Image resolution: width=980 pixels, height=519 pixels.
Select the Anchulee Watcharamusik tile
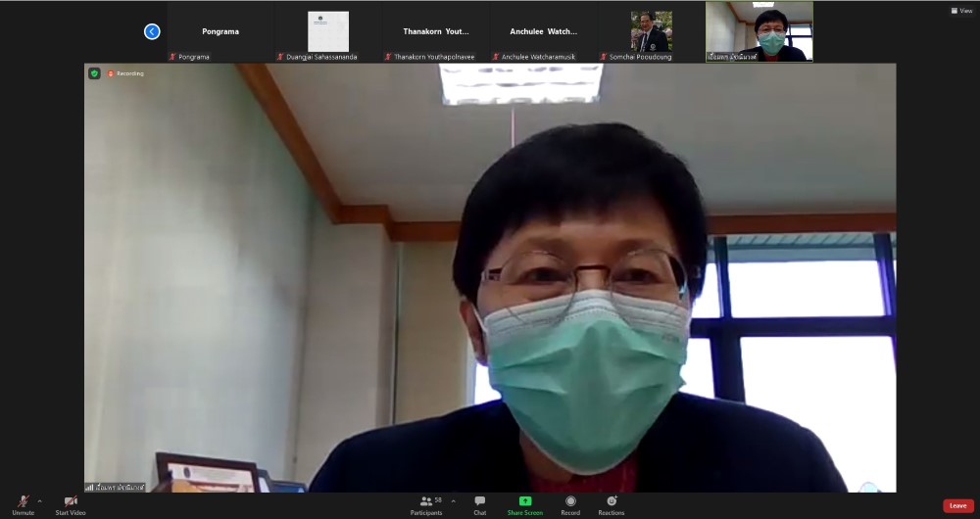(x=544, y=31)
